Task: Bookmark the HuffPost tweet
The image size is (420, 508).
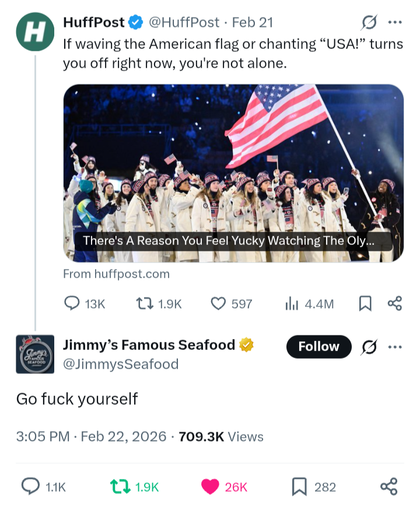Action: pos(365,303)
